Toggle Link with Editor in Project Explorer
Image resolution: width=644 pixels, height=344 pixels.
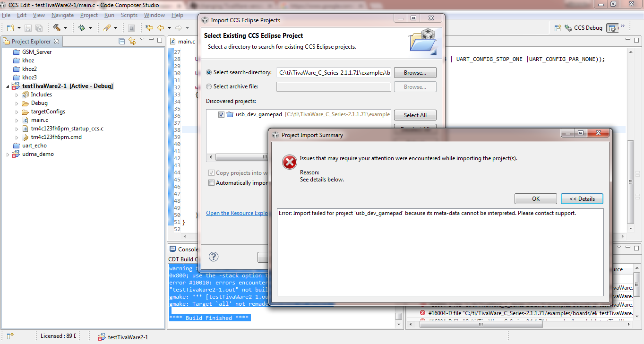click(x=132, y=41)
